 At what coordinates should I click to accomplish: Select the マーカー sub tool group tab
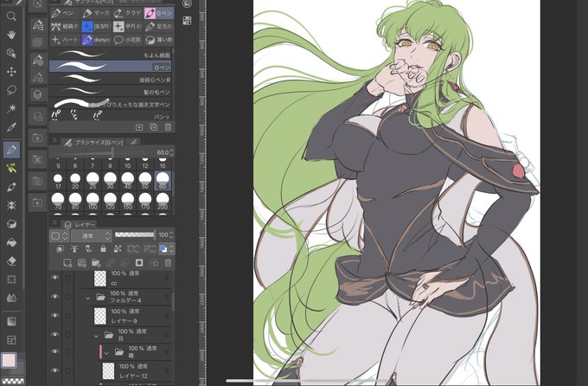(x=96, y=13)
